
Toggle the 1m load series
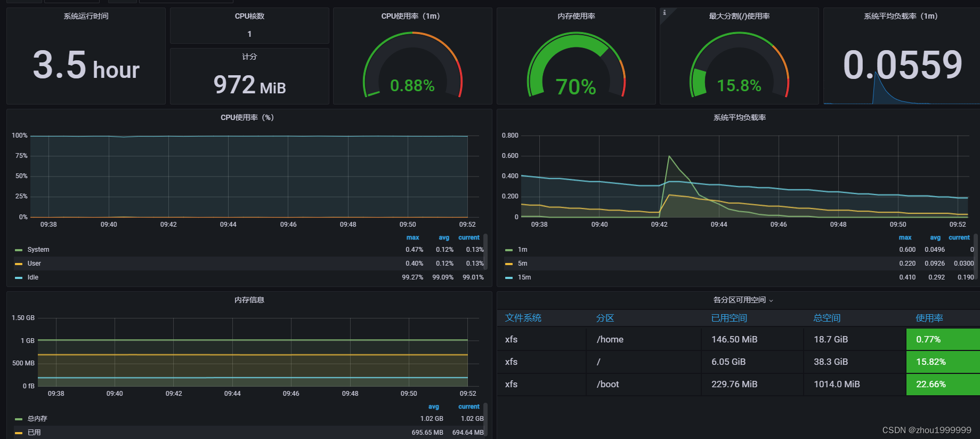522,250
